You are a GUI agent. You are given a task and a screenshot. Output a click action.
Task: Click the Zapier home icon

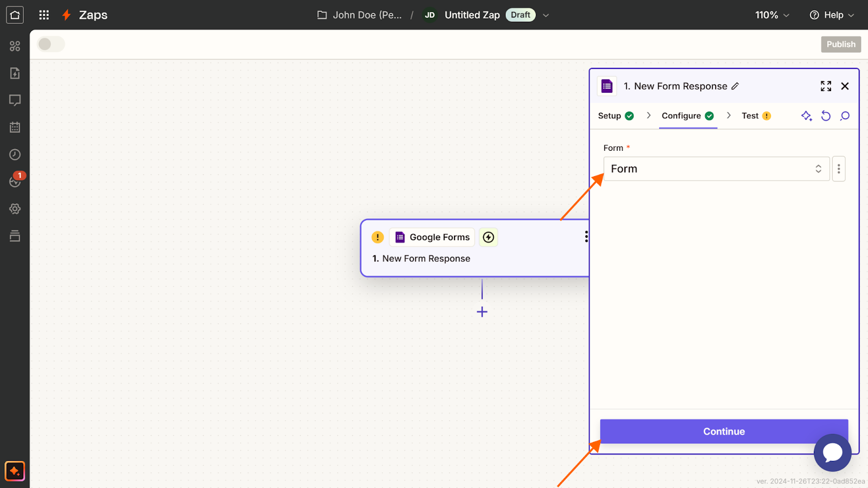(x=15, y=15)
